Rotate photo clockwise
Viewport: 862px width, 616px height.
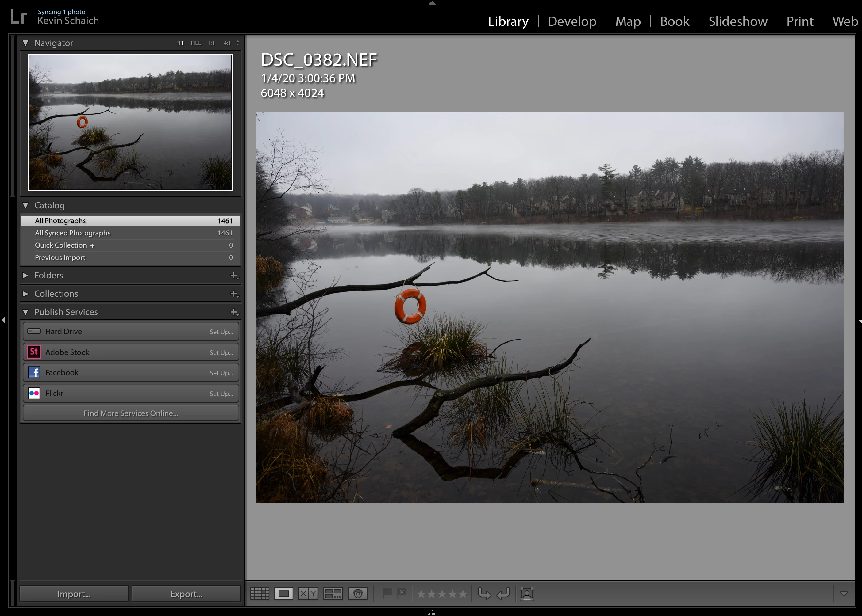[x=503, y=594]
